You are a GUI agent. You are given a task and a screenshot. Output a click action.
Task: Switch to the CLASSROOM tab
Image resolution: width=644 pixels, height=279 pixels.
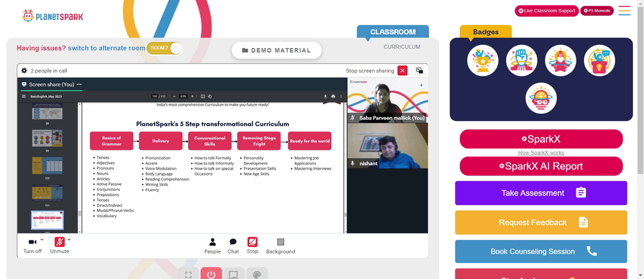(393, 32)
